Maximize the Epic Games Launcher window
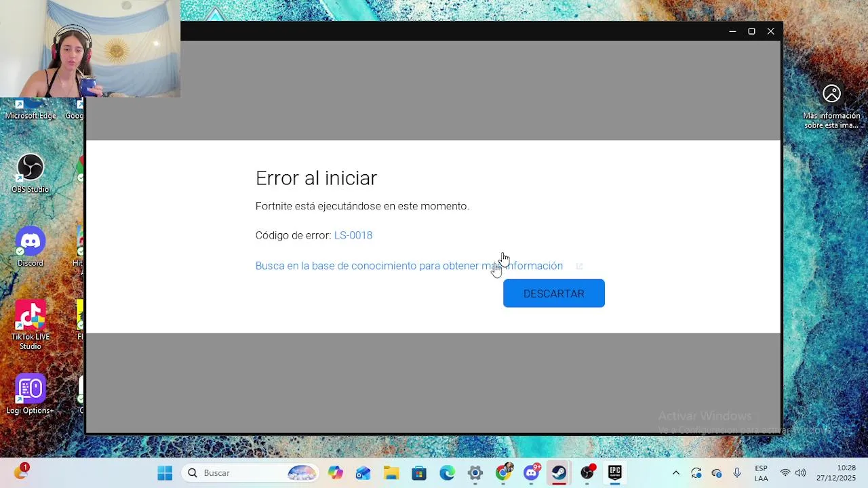 [751, 31]
